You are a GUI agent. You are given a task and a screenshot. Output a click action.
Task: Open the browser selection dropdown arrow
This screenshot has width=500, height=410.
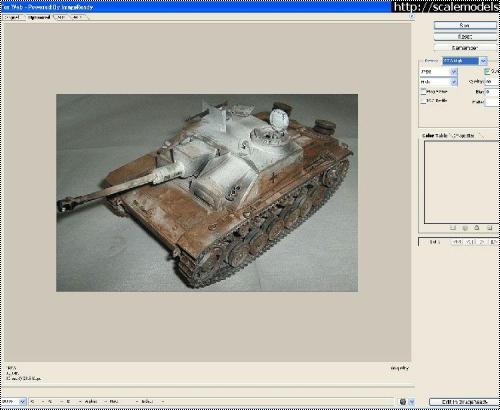click(x=412, y=402)
